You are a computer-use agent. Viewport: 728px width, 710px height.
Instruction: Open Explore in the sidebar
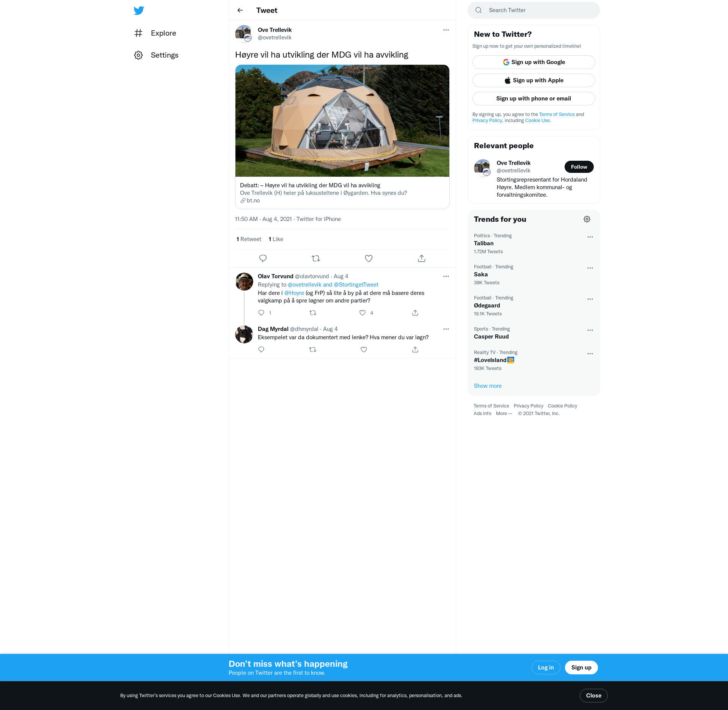[x=163, y=33]
